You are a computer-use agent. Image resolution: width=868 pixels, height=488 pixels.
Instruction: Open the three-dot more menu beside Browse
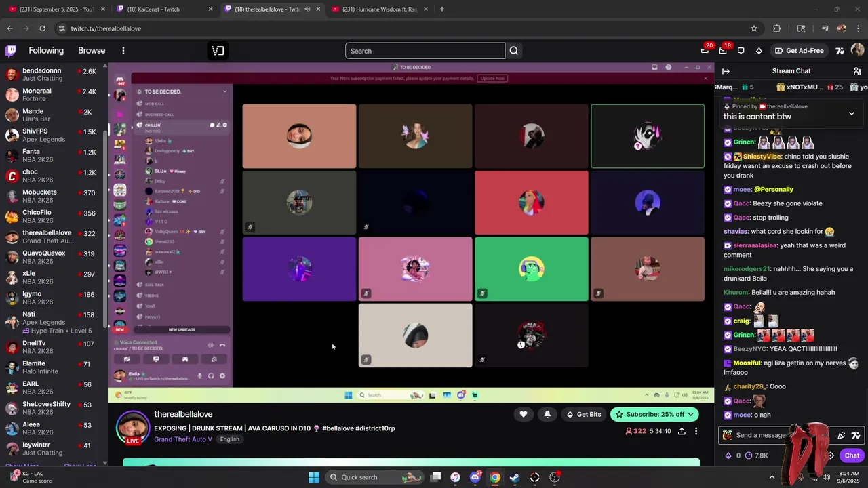(x=123, y=51)
